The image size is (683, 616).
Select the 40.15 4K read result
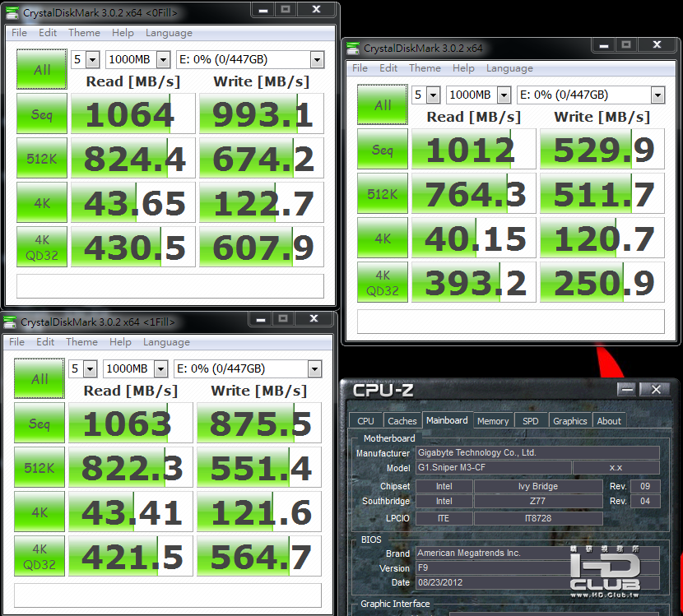473,238
